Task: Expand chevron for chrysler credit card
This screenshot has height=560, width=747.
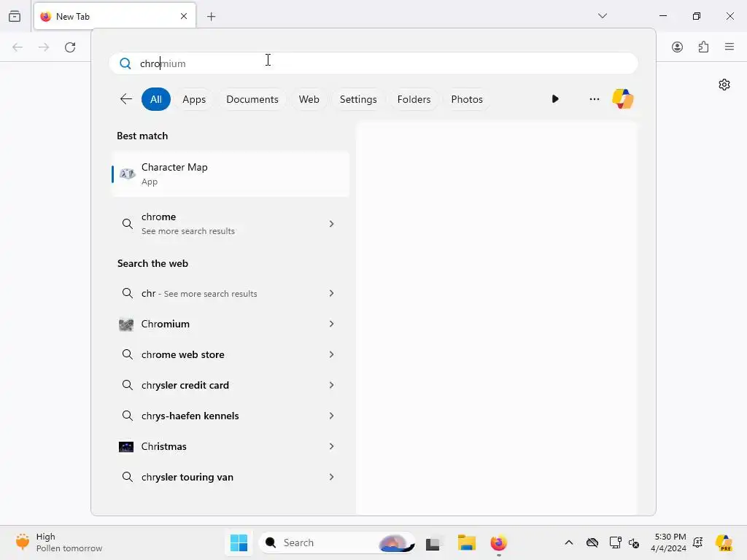Action: pos(331,385)
